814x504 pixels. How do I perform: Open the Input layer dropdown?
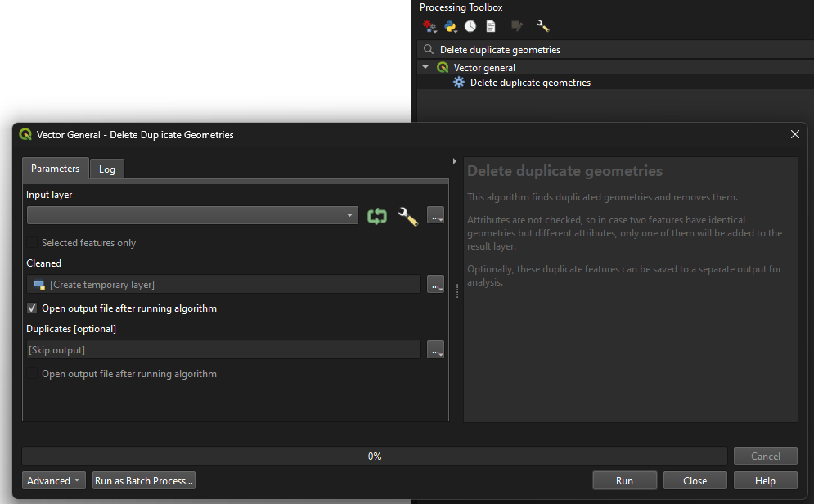coord(192,216)
